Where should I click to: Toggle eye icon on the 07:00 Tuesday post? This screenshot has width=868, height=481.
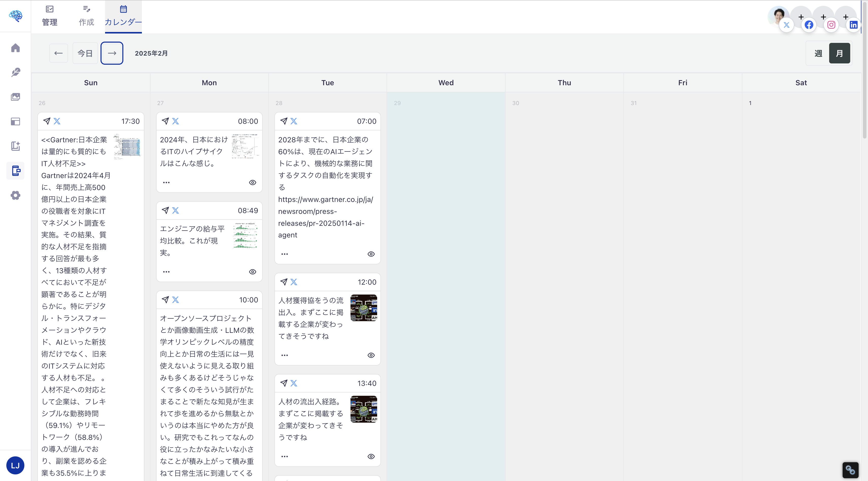(x=371, y=254)
